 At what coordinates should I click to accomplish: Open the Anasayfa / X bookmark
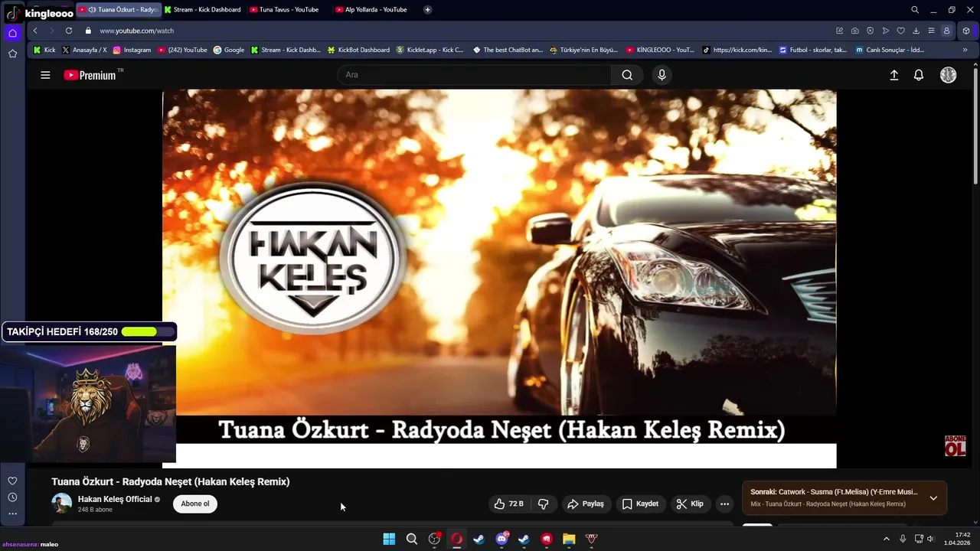pos(84,50)
